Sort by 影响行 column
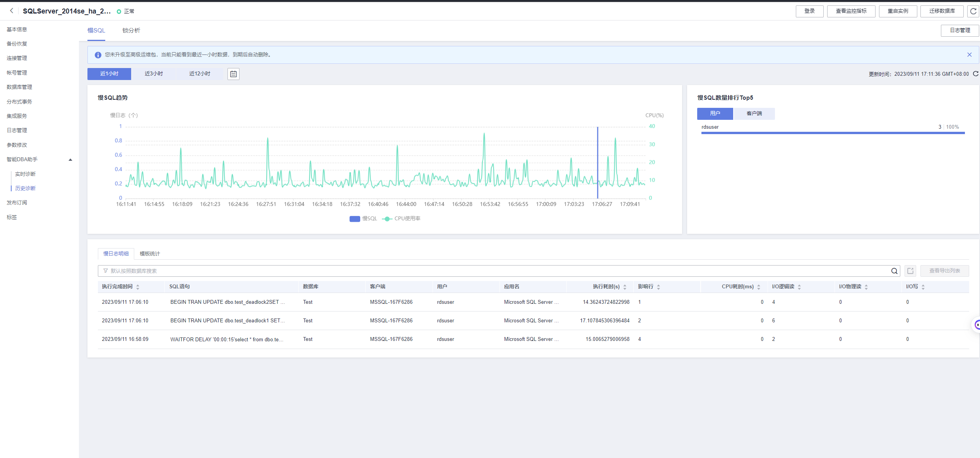 point(658,287)
